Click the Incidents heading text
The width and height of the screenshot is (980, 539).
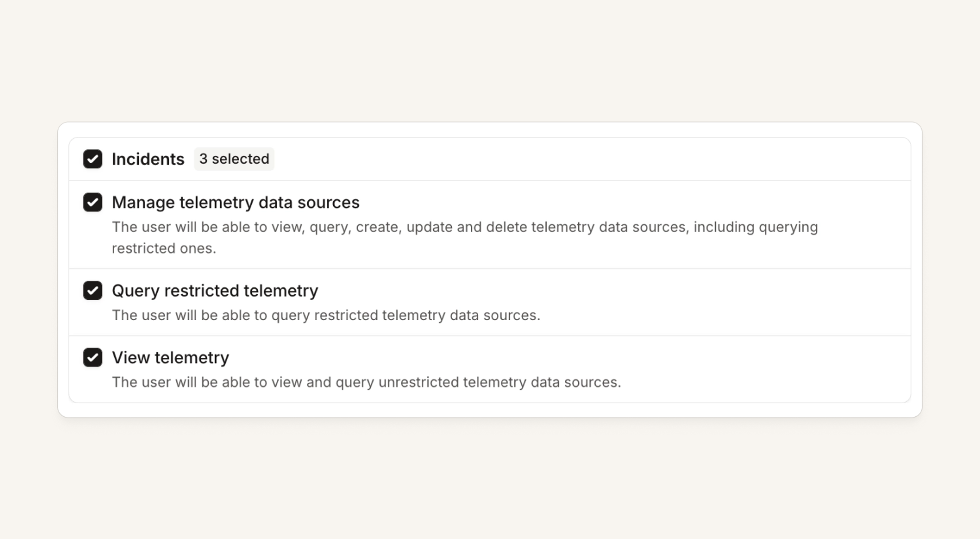tap(148, 159)
